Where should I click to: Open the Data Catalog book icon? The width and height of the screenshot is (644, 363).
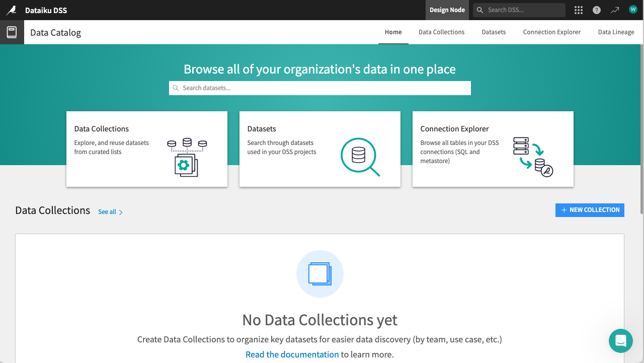pyautogui.click(x=12, y=32)
